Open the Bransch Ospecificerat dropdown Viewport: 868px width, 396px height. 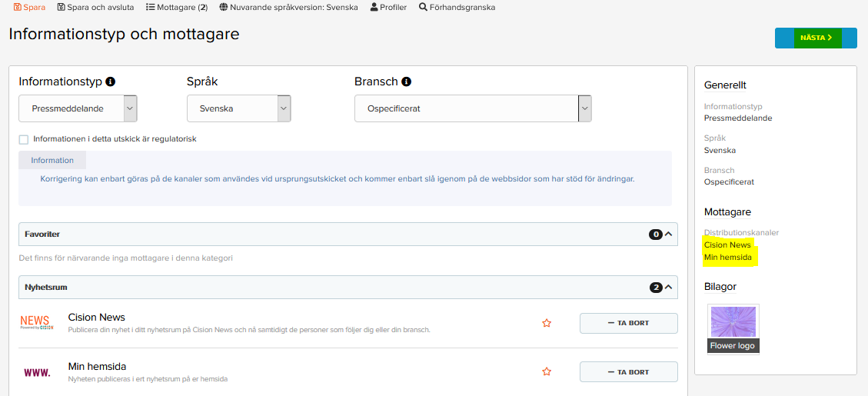(474, 108)
